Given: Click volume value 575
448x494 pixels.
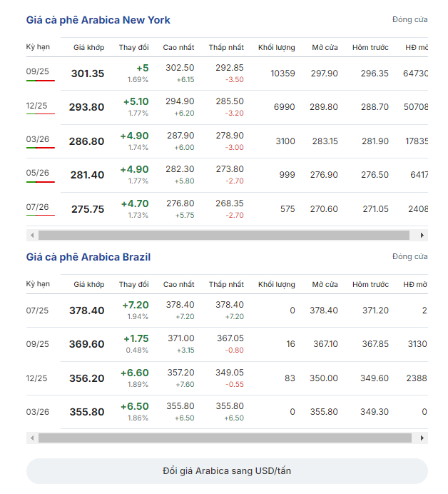Looking at the screenshot, I should tap(287, 209).
